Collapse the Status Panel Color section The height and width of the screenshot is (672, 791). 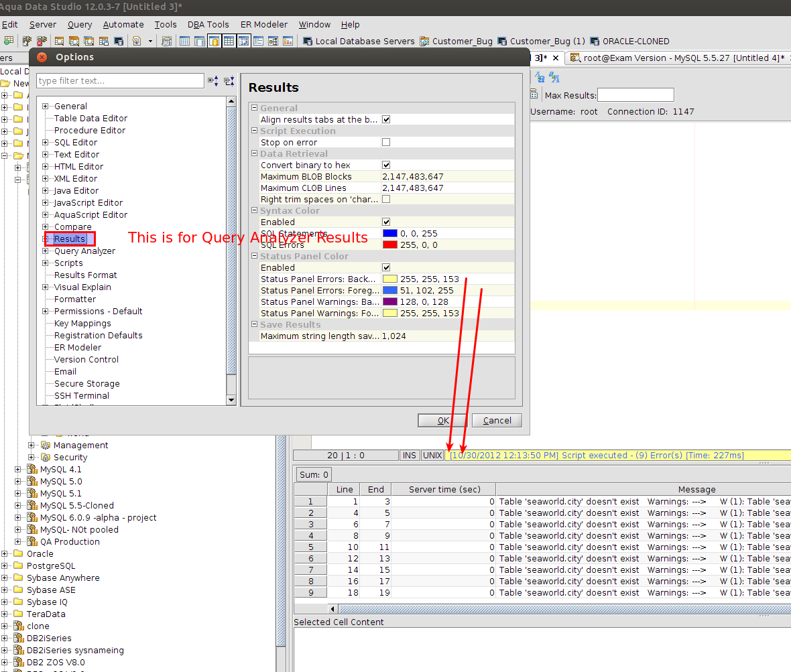coord(255,255)
